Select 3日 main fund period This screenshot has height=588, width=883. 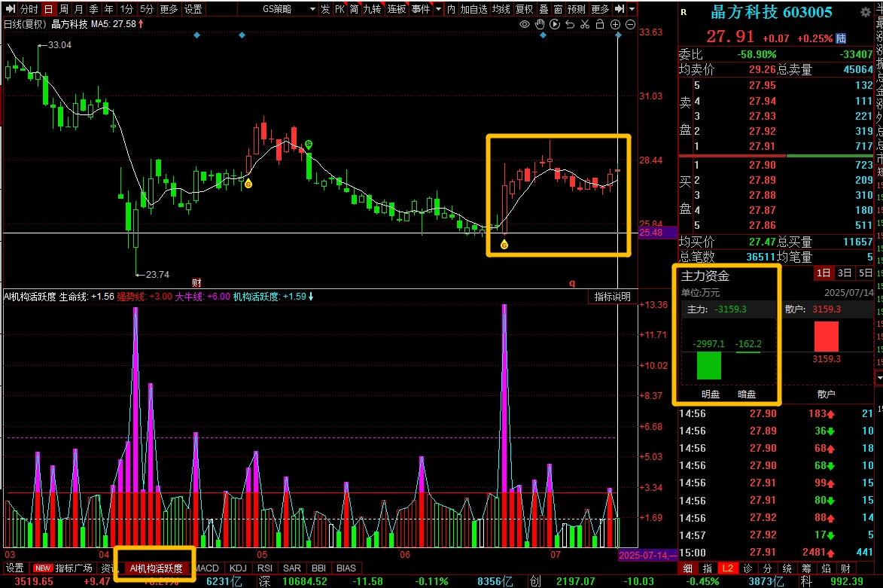click(845, 273)
